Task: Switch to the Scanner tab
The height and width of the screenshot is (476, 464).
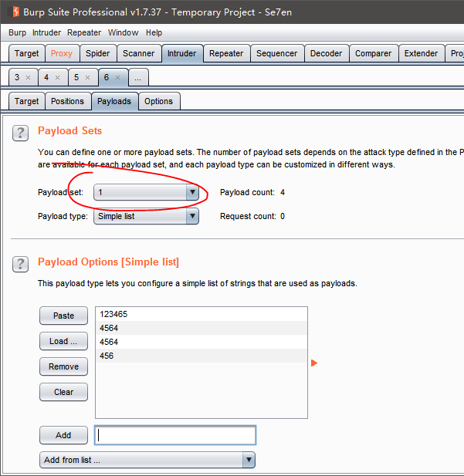Action: (x=138, y=53)
